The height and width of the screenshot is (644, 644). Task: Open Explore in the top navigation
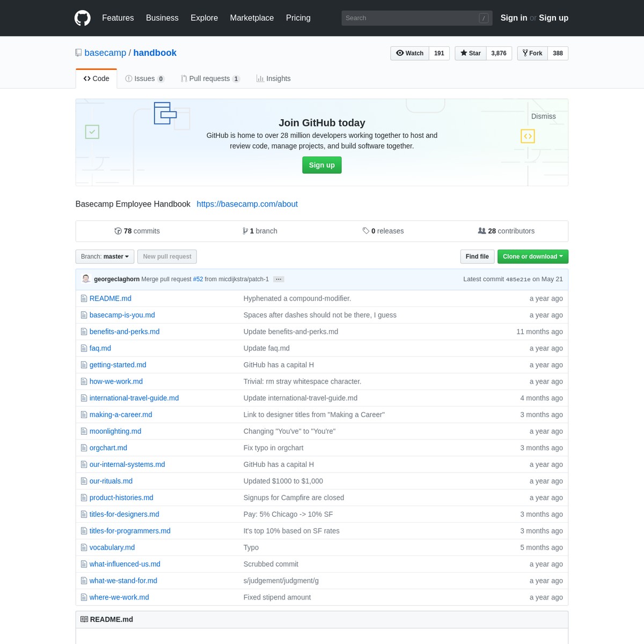(204, 18)
